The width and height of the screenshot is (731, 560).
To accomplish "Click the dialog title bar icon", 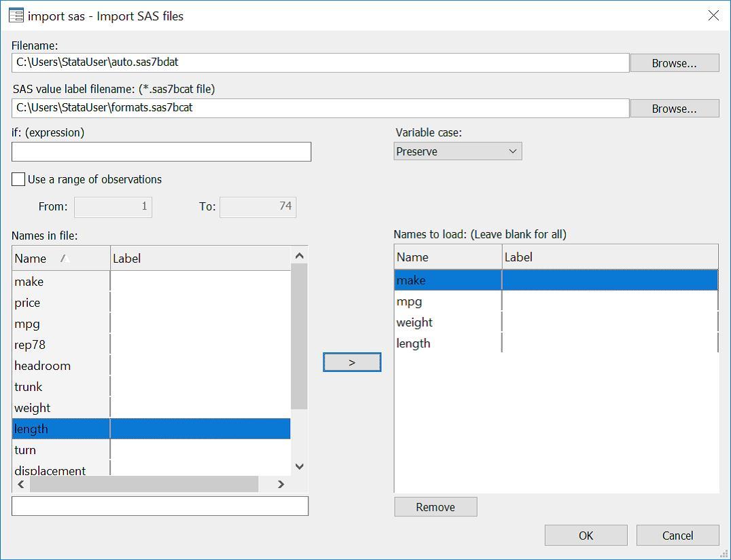I will [x=16, y=16].
